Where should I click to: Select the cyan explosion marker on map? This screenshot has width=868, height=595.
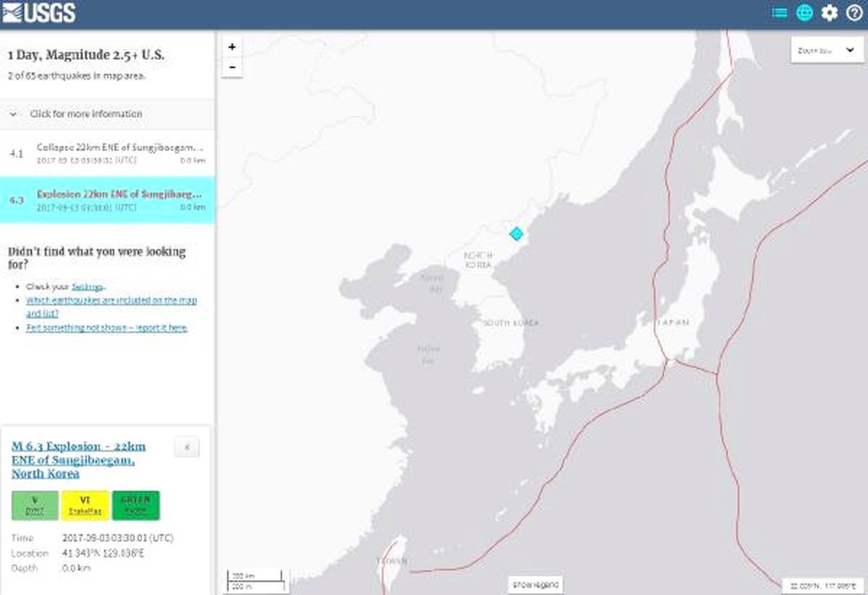(516, 233)
